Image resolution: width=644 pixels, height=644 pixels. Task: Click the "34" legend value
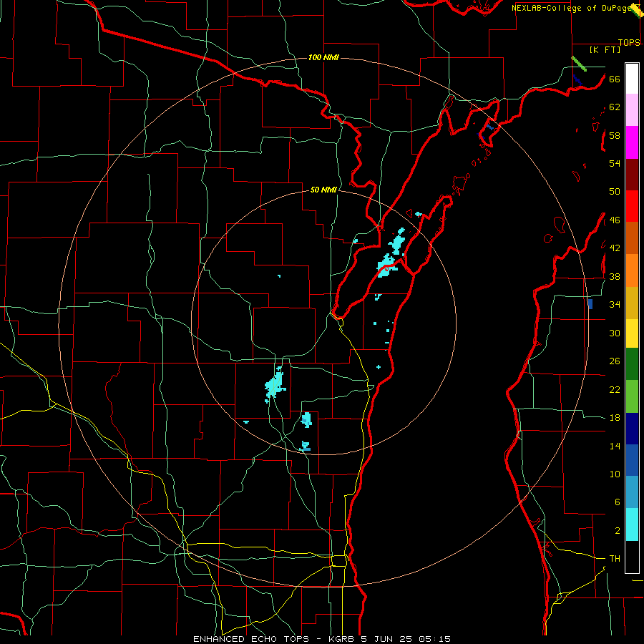pyautogui.click(x=615, y=305)
